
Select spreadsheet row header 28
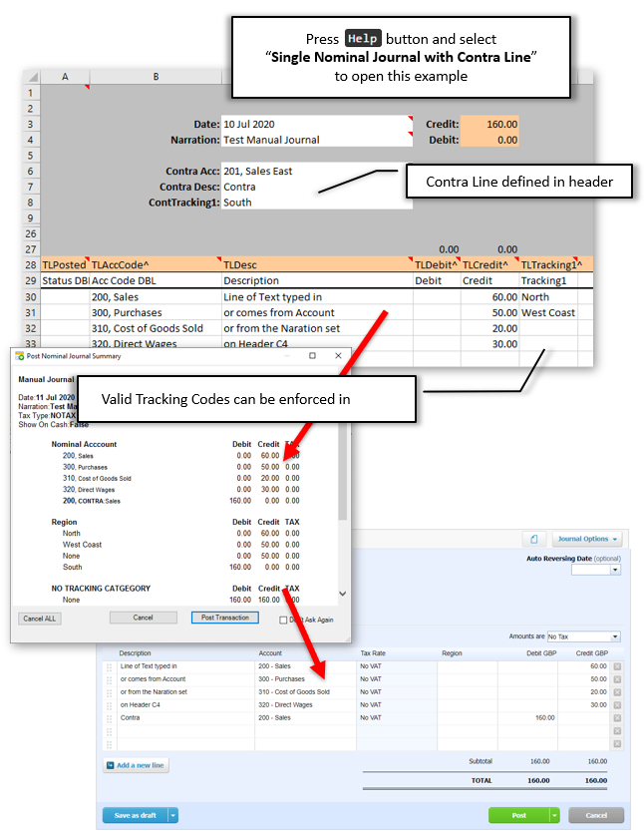(x=31, y=264)
